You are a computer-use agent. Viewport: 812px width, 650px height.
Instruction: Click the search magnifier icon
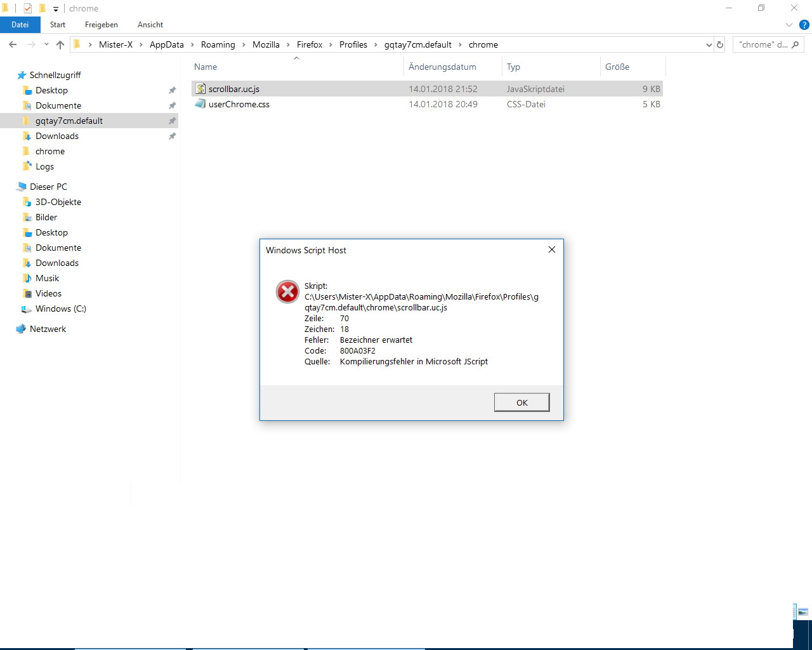[x=796, y=44]
